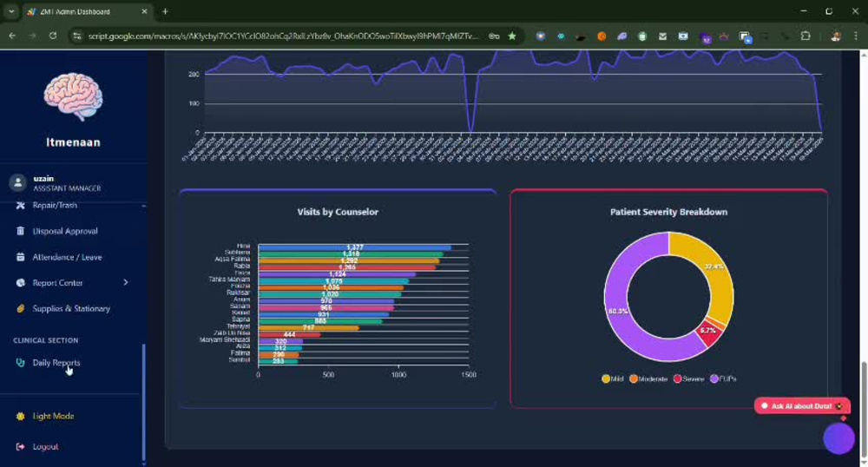868x467 pixels.
Task: Click the pie chart icon beside Report Center
Action: [x=21, y=283]
